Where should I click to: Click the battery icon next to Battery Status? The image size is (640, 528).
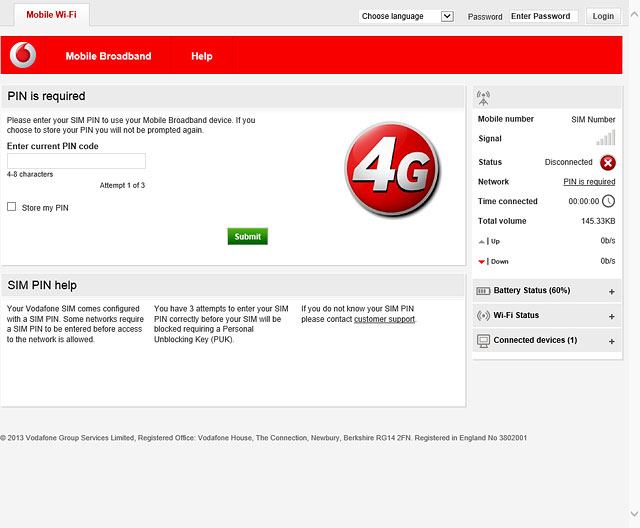pyautogui.click(x=483, y=291)
